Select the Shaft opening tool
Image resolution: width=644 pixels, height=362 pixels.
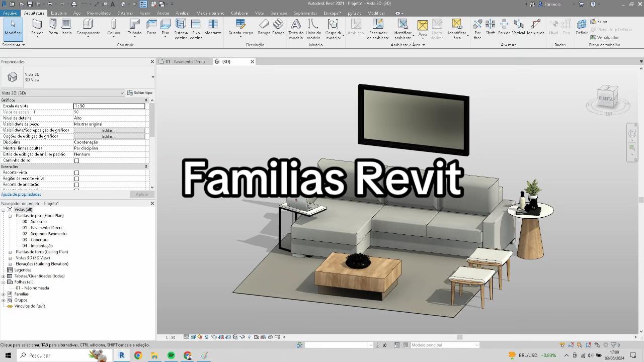point(490,27)
